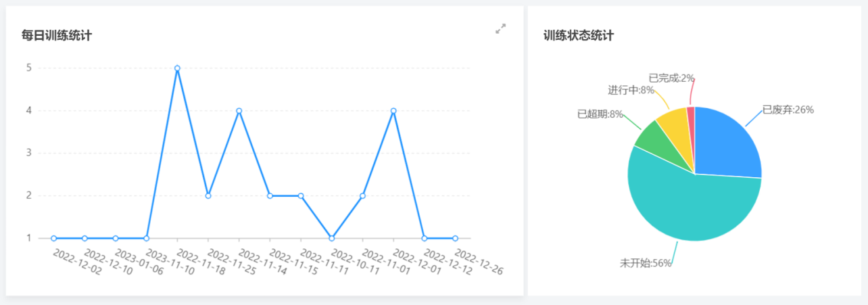Click the 已完成:2% label text
868x305 pixels.
671,78
